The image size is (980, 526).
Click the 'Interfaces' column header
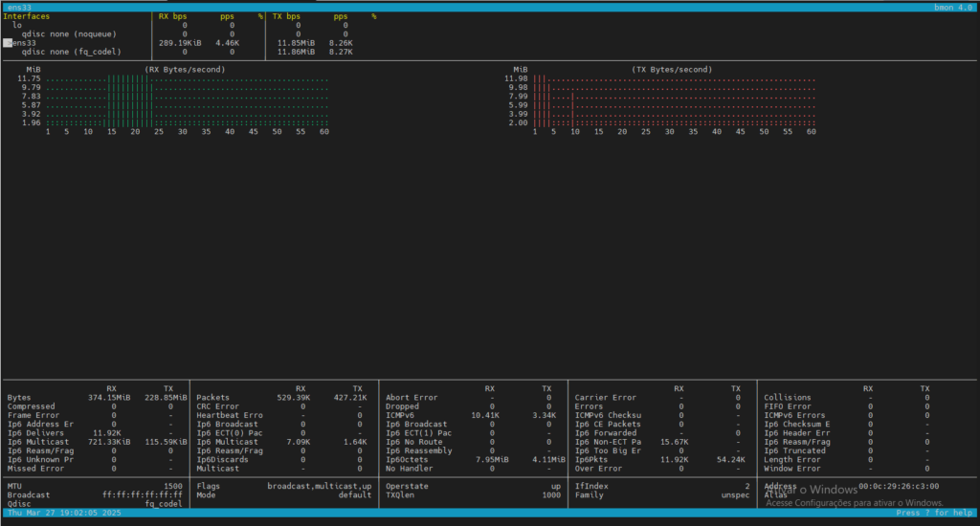[26, 16]
